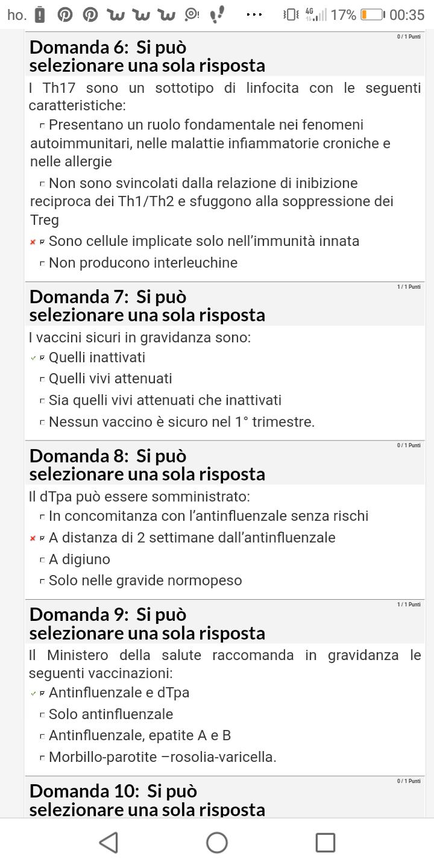
Task: Tap the footsteps notification icon
Action: pyautogui.click(x=216, y=15)
